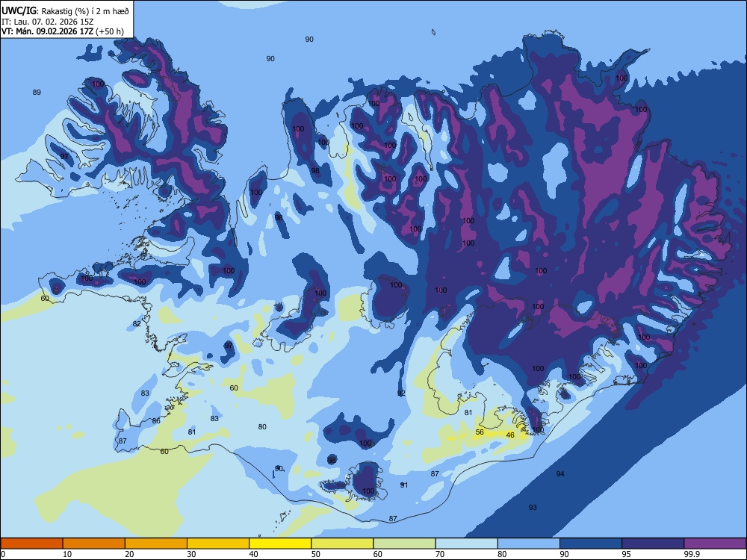Click the '99.9' tick label under the color bar
This screenshot has width=747, height=560.
click(691, 554)
